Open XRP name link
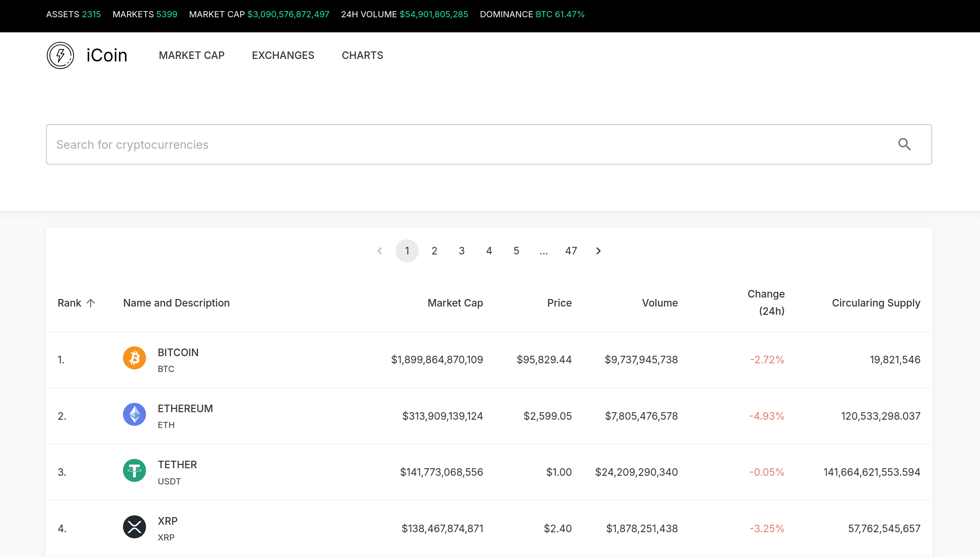Viewport: 980px width, 557px height. click(x=168, y=521)
